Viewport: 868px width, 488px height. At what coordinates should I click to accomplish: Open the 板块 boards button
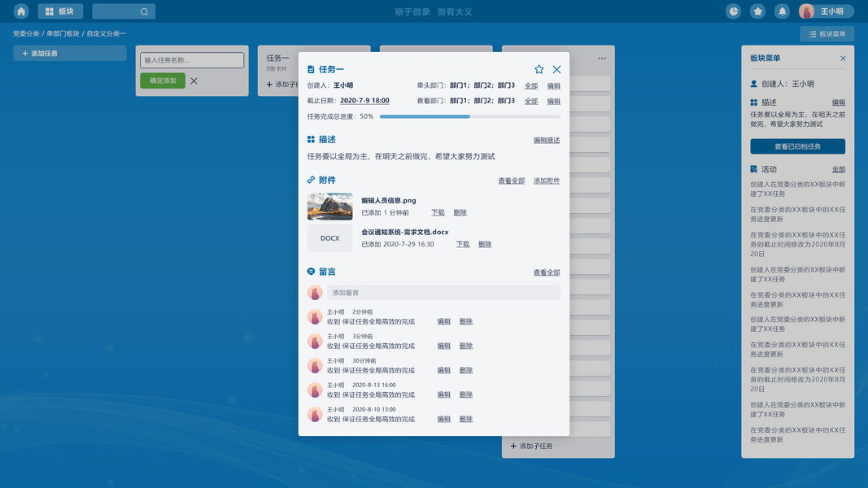click(x=60, y=11)
